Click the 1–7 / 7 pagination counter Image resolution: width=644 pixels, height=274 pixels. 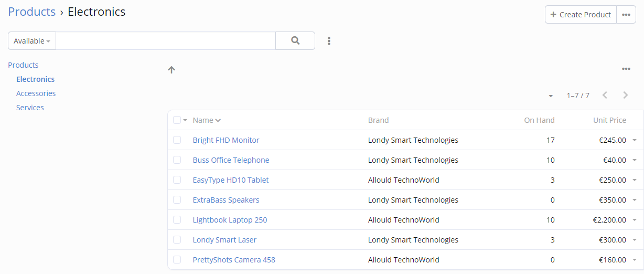click(578, 96)
